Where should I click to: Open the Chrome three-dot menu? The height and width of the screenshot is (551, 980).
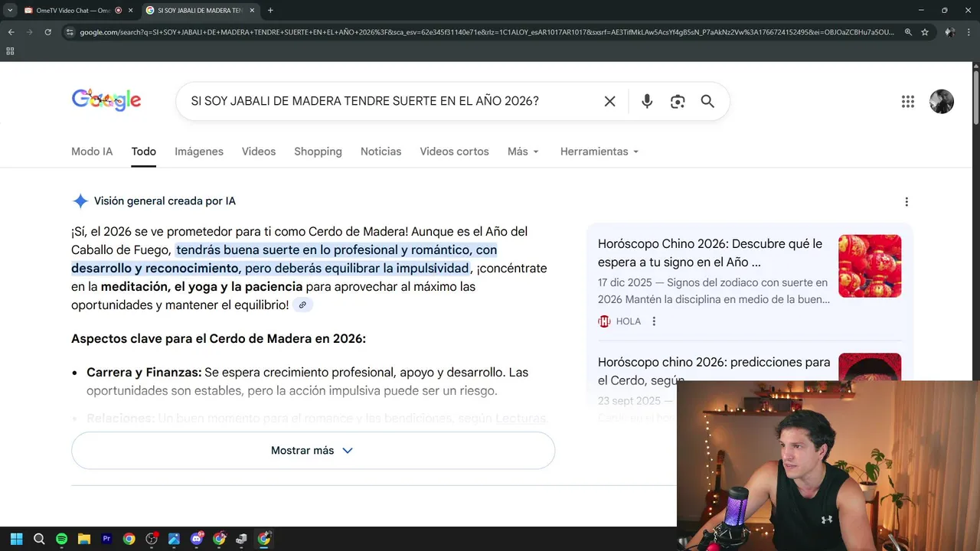969,32
